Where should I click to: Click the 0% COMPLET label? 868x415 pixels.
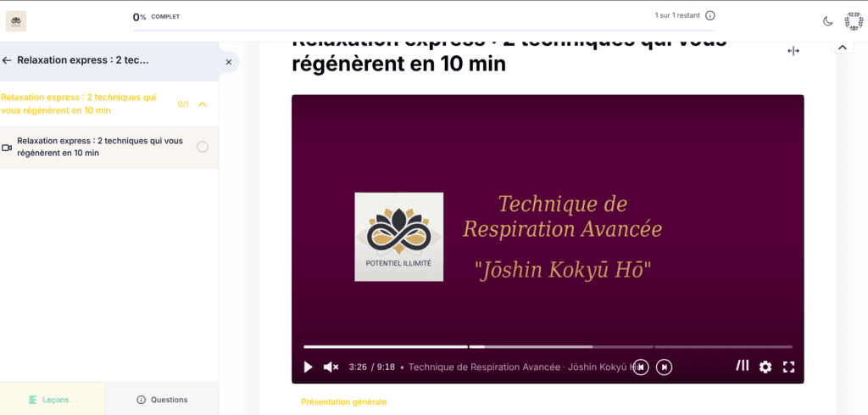[x=156, y=17]
